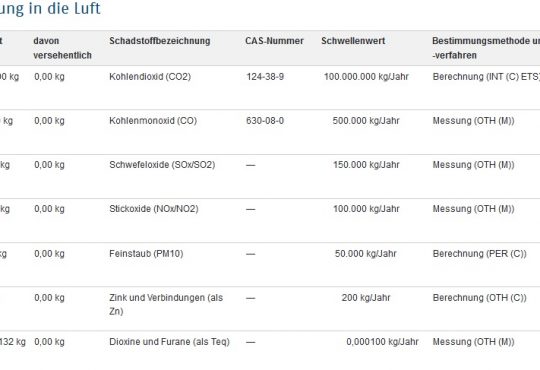This screenshot has height=370, width=540.
Task: Click the CAS-Nummer column header
Action: pos(274,41)
